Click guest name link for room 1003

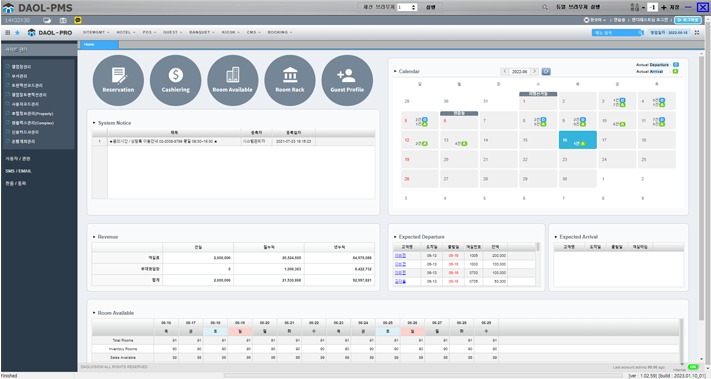pos(400,264)
